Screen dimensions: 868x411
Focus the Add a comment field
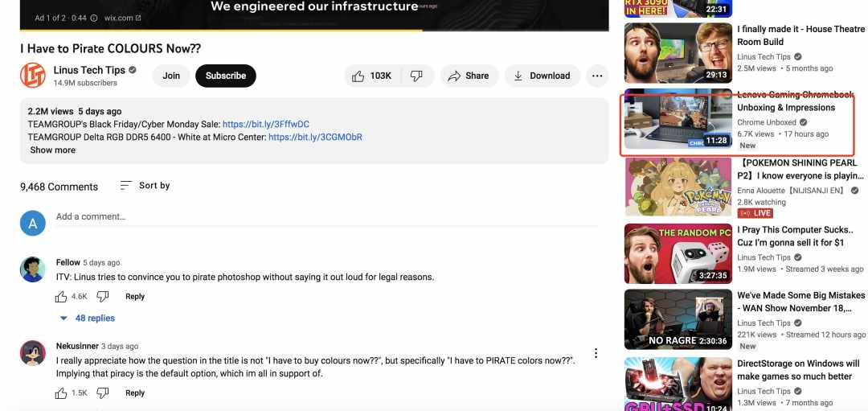click(x=326, y=216)
